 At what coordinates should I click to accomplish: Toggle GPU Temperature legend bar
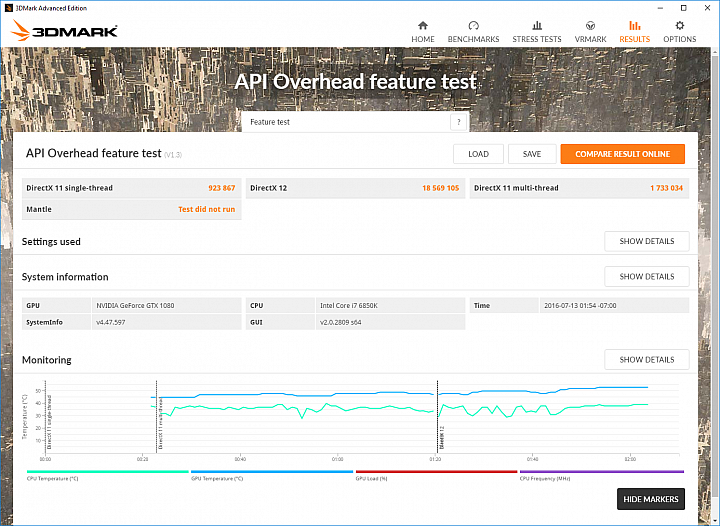[x=272, y=471]
